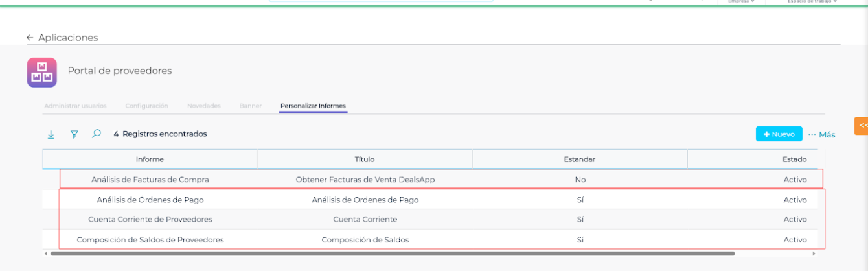Click the Nuevo button
The width and height of the screenshot is (868, 271).
pos(779,134)
